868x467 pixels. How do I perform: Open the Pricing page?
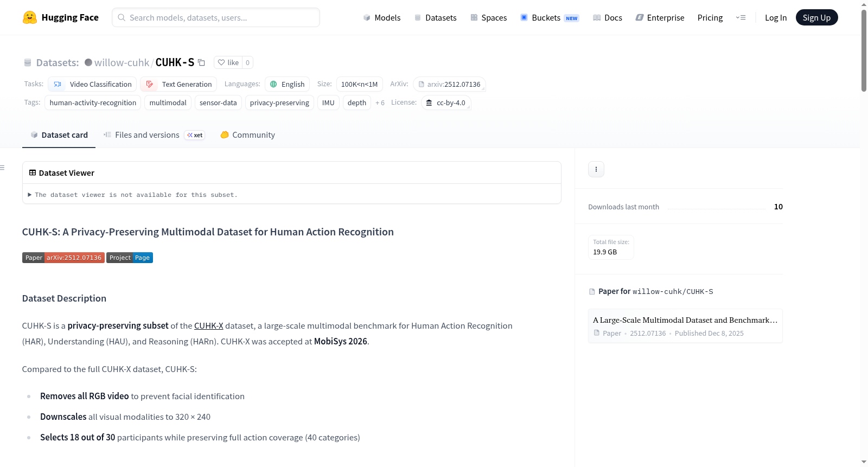[710, 17]
